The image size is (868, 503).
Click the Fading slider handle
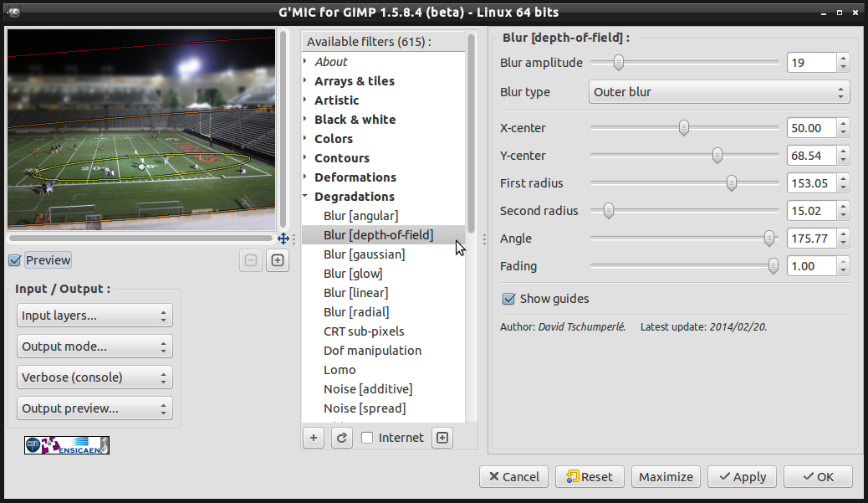pyautogui.click(x=774, y=266)
